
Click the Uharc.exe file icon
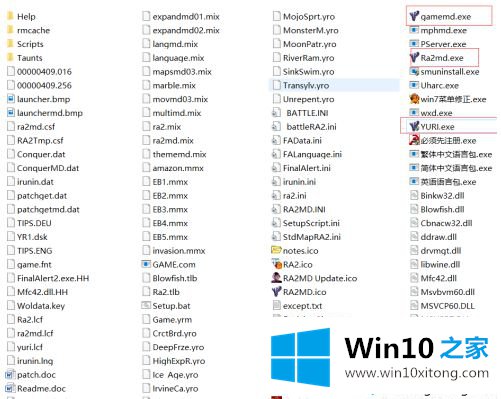coord(414,85)
